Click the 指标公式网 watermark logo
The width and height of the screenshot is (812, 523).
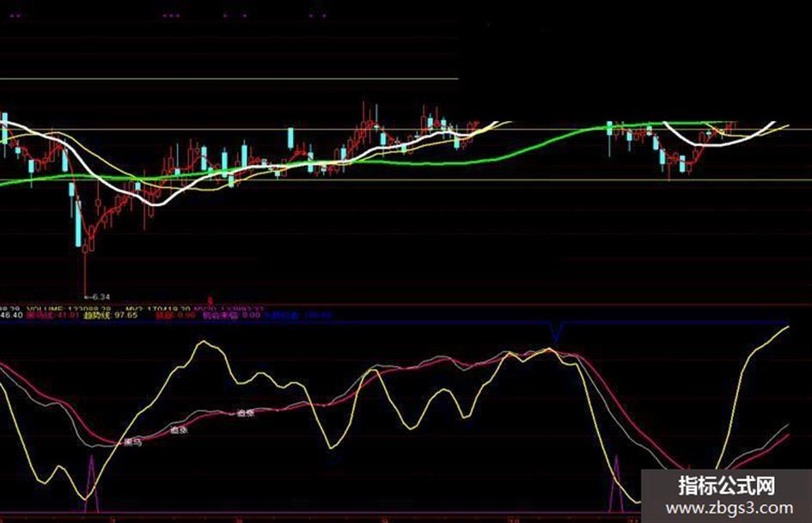coord(727,486)
